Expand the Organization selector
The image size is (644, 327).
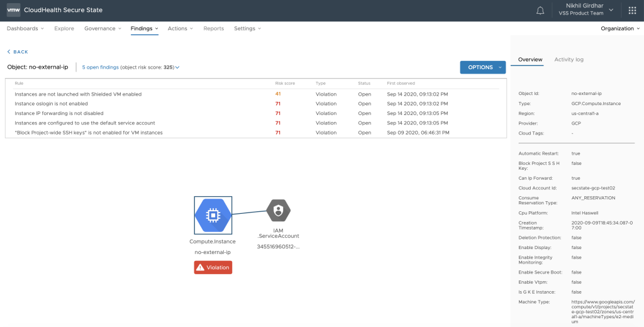click(x=619, y=28)
